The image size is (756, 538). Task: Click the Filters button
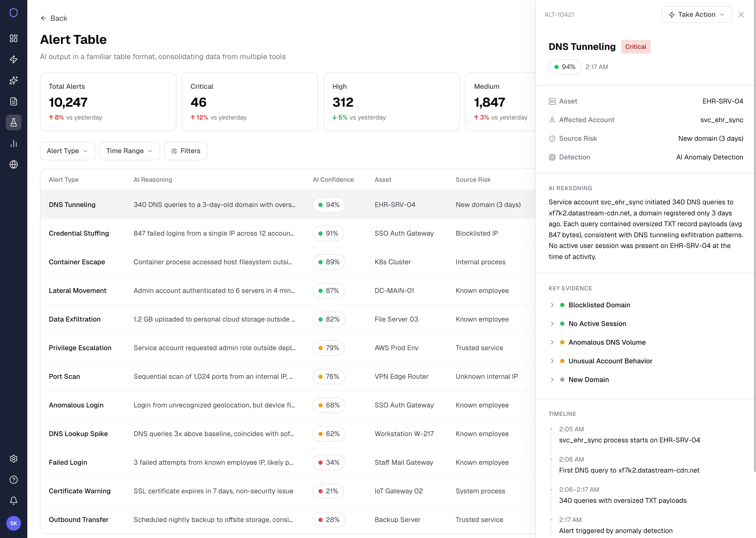[186, 151]
